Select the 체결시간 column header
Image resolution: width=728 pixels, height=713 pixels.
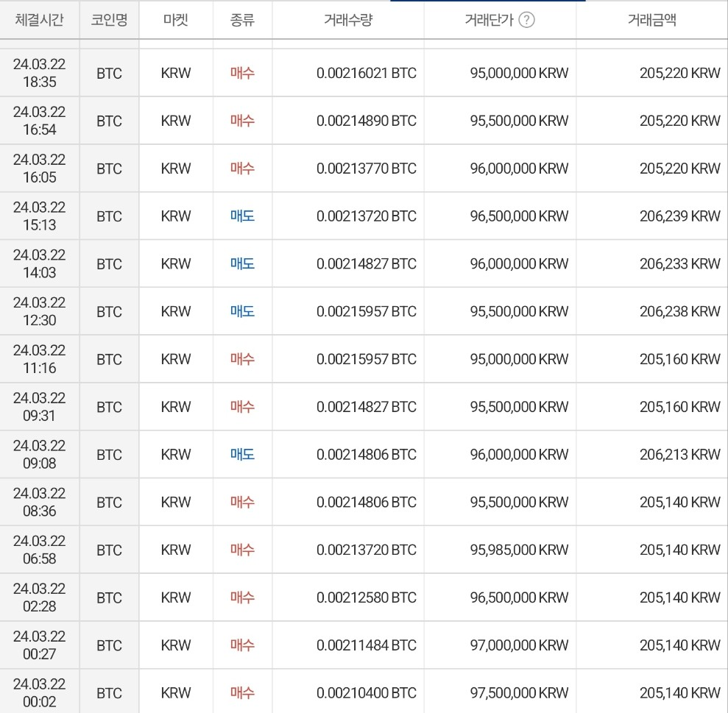(x=40, y=20)
